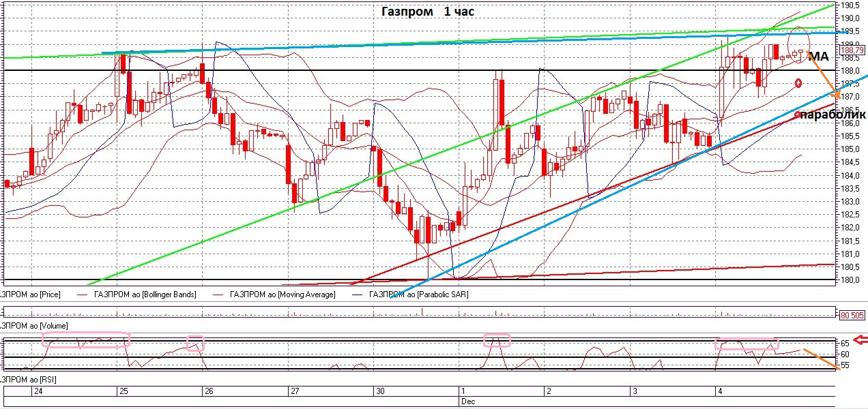Click date label 25 on the time axis
Viewport: 868px width, 409px height.
[124, 391]
